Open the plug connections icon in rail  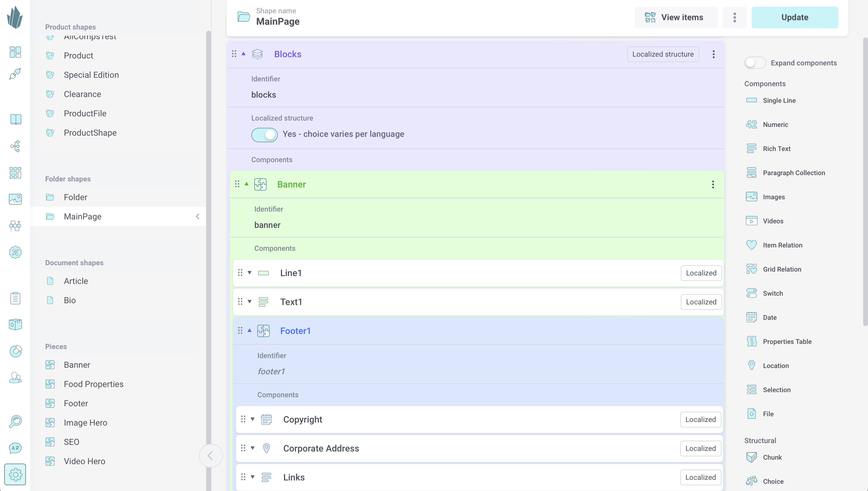pyautogui.click(x=15, y=74)
